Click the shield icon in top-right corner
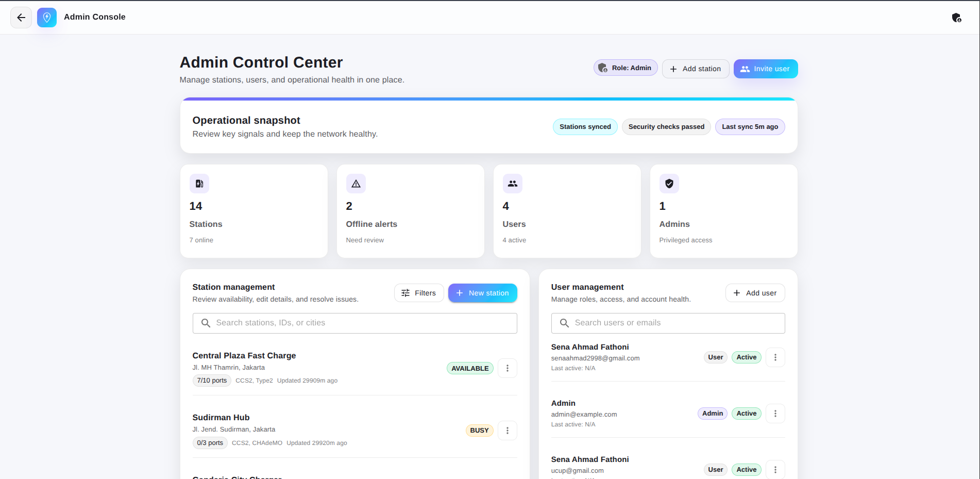Image resolution: width=980 pixels, height=479 pixels. pos(956,18)
